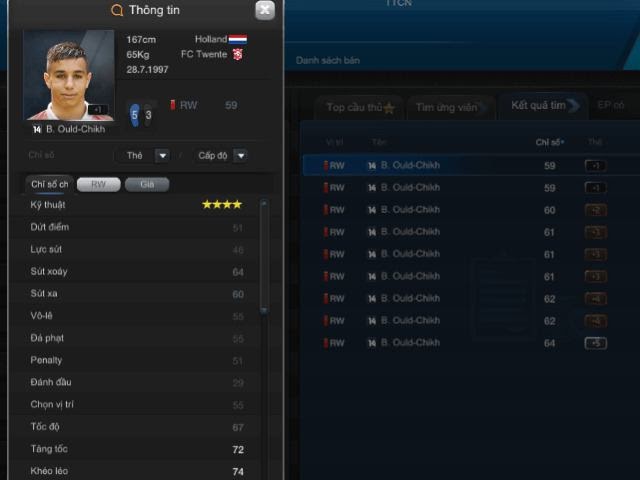This screenshot has width=640, height=480.
Task: Click the four-star Kỹ thuật rating
Action: pyautogui.click(x=222, y=204)
